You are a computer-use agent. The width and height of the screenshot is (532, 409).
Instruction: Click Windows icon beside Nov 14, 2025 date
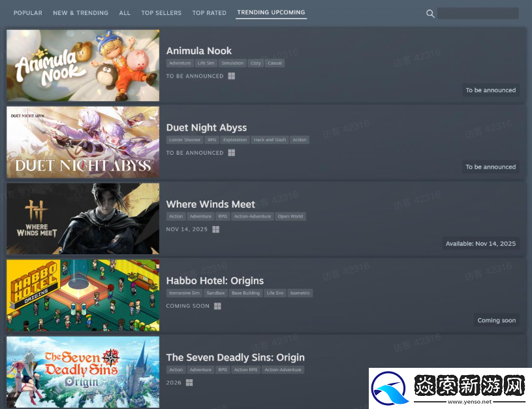pyautogui.click(x=215, y=229)
